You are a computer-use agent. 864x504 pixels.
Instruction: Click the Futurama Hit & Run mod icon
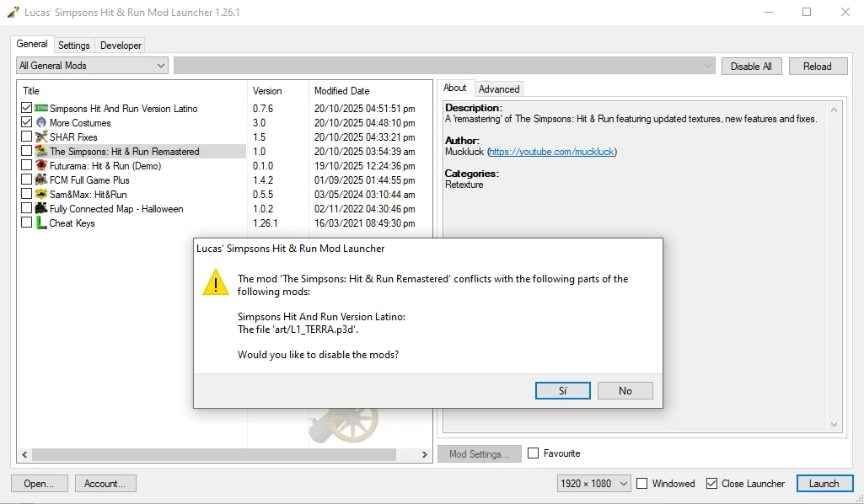[x=41, y=166]
